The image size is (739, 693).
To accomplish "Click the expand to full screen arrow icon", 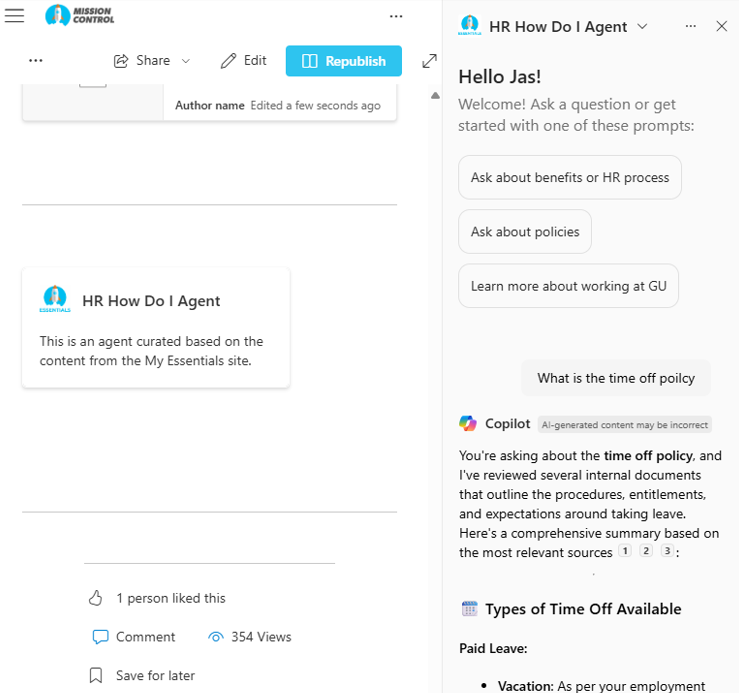I will click(x=429, y=61).
